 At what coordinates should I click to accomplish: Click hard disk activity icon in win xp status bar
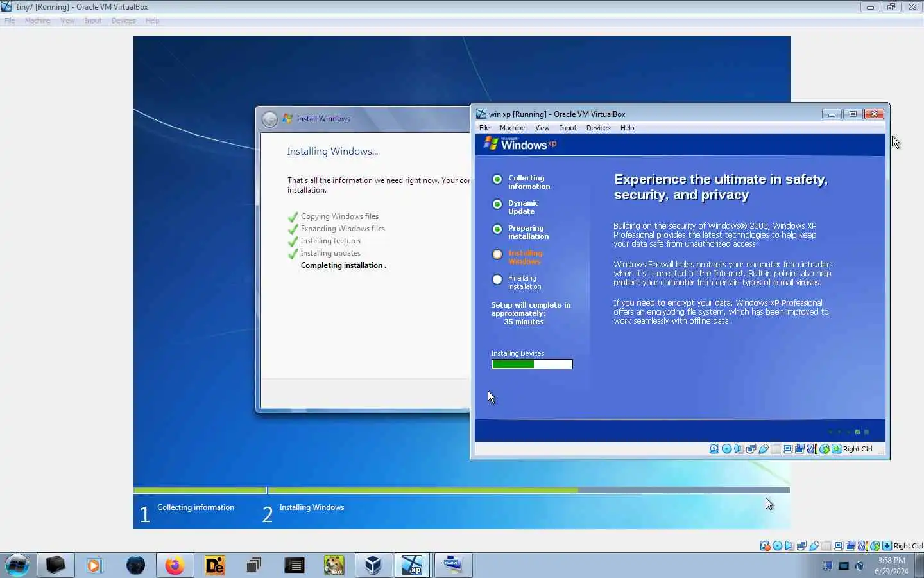tap(714, 449)
